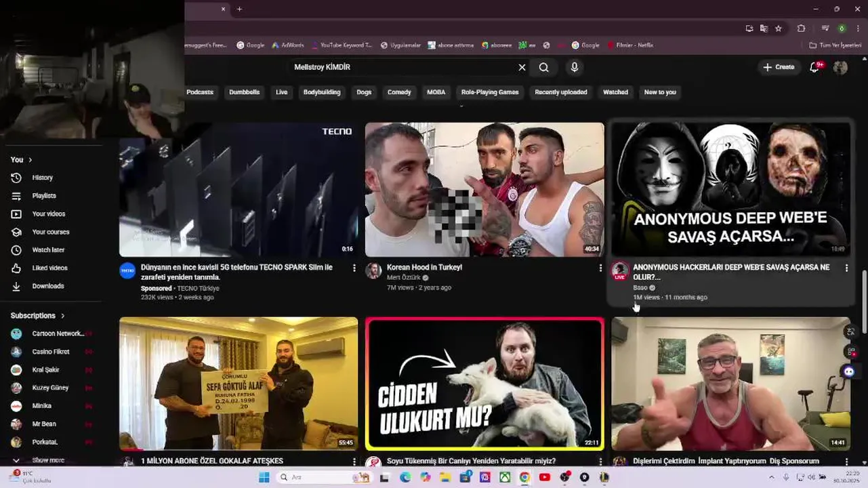Open Kral Şakir subscription

coord(51,370)
